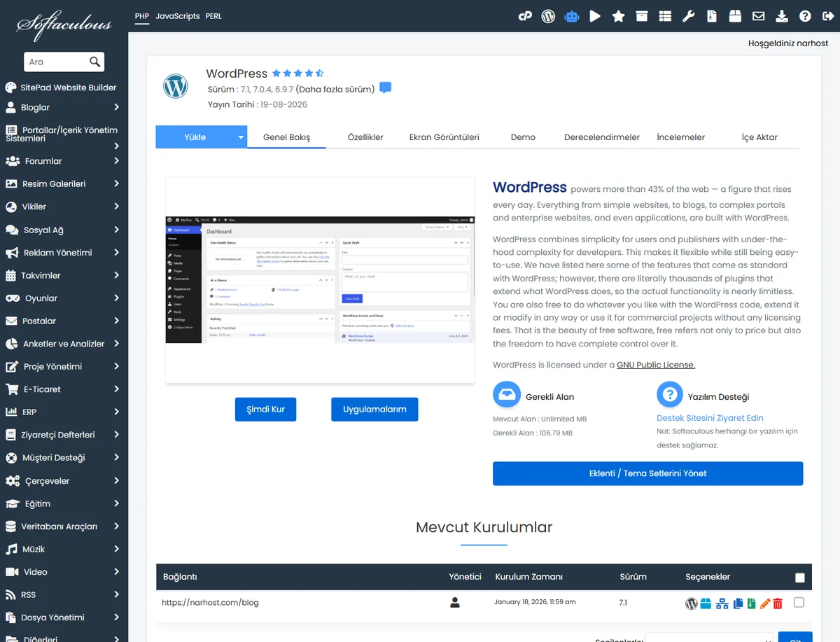
Task: Open the https://narhost.com/blog installation link
Action: coord(210,602)
